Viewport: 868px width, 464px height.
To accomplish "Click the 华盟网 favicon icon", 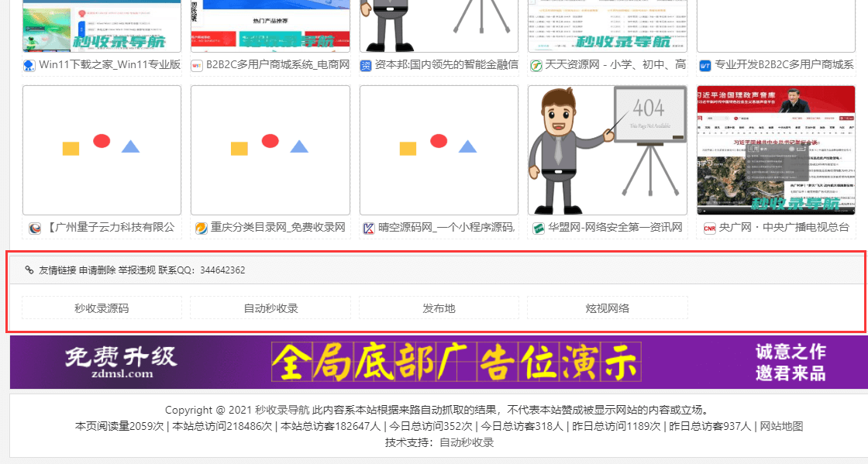I will tap(539, 228).
